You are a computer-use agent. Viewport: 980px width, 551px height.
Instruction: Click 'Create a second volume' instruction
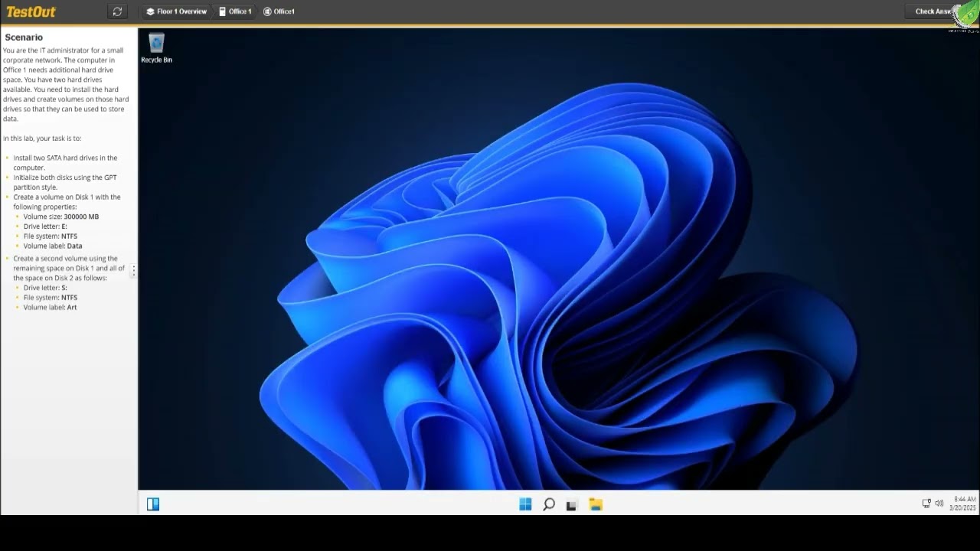69,268
